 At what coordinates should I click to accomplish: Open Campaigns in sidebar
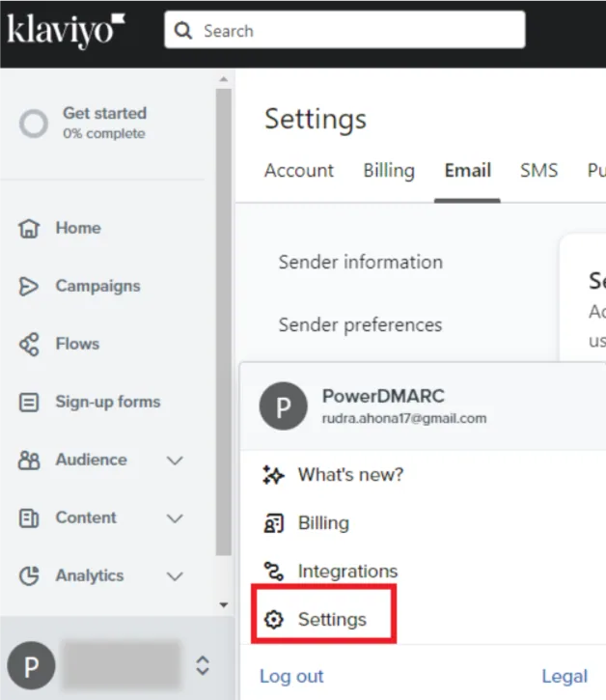97,286
